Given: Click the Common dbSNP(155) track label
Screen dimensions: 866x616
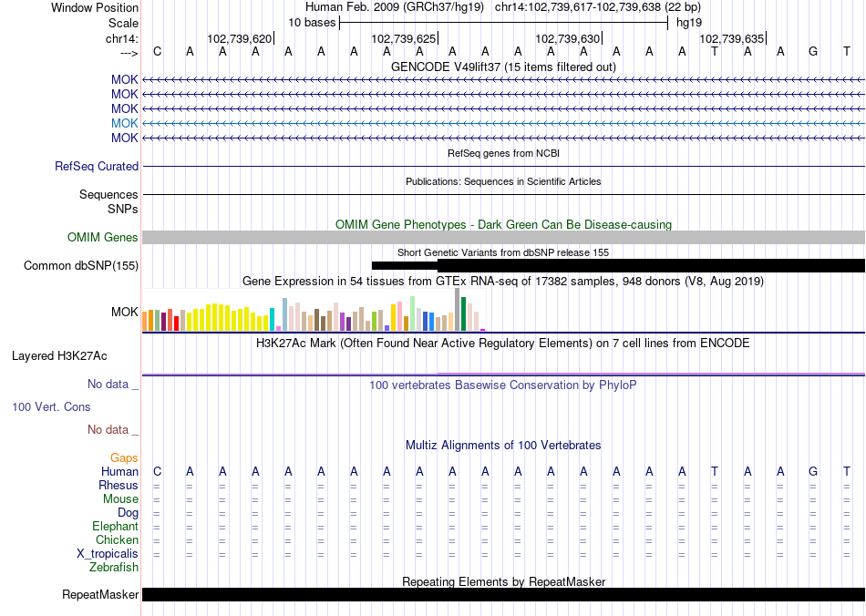Looking at the screenshot, I should click(81, 266).
